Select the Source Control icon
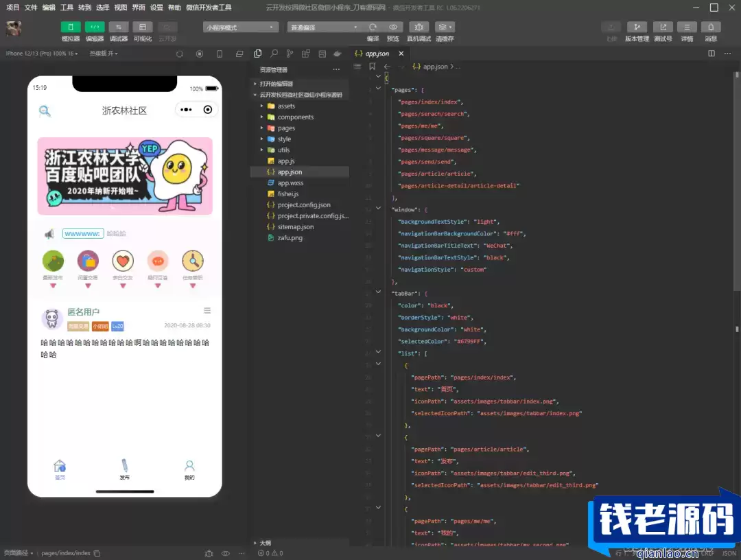741x560 pixels. click(x=290, y=54)
